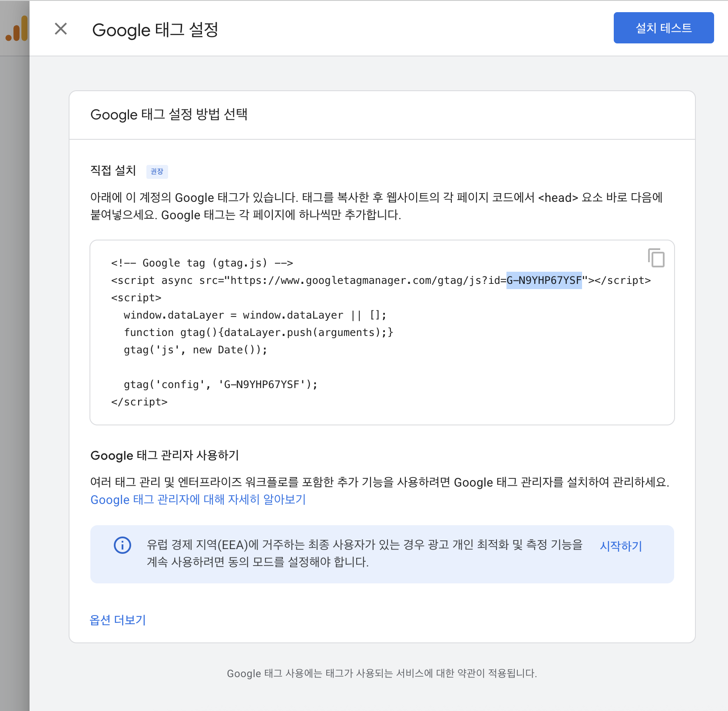Click the 시작하기 link in the EEA banner
This screenshot has height=711, width=728.
point(620,546)
